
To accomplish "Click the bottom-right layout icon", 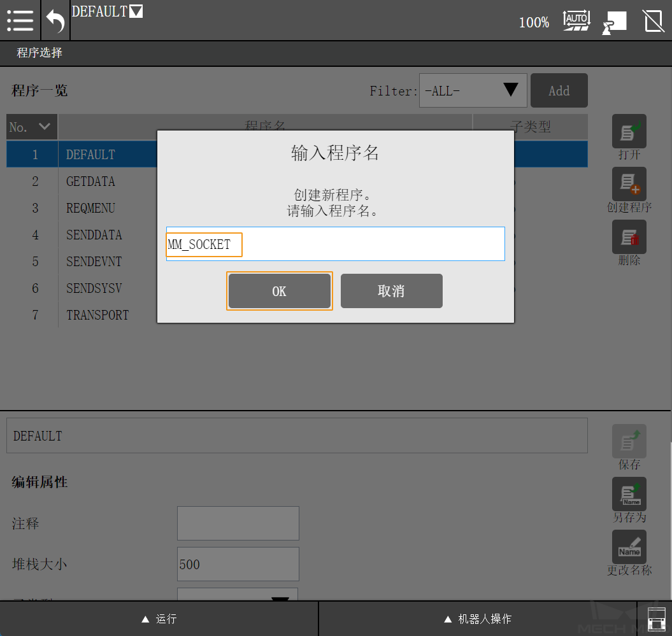I will (655, 619).
